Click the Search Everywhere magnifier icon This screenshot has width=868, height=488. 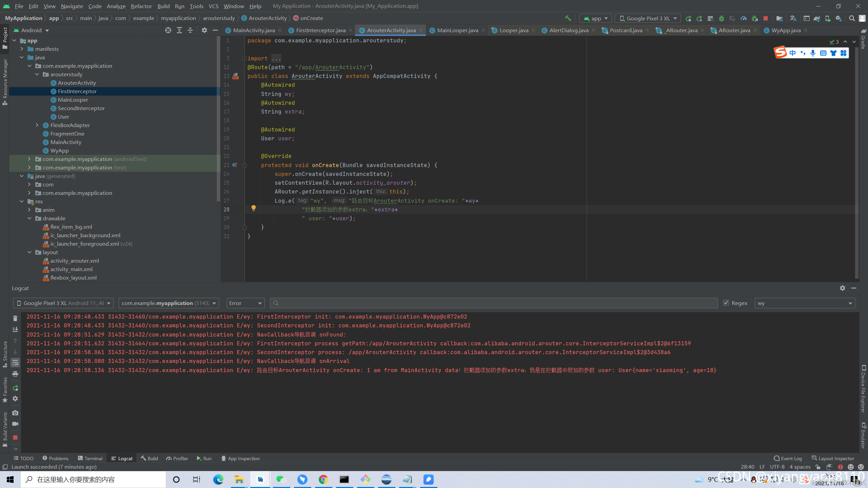[x=852, y=18]
